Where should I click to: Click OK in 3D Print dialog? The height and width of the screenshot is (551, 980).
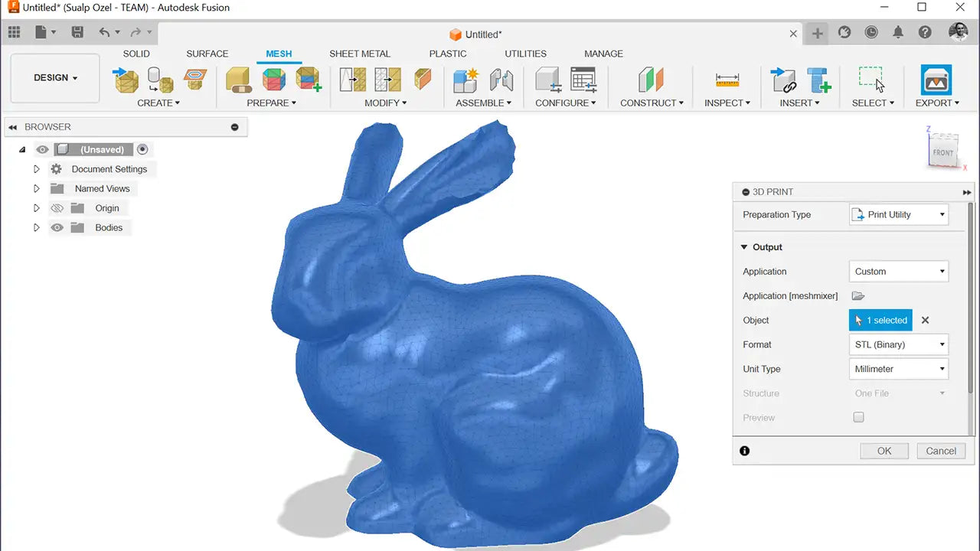[x=884, y=451]
